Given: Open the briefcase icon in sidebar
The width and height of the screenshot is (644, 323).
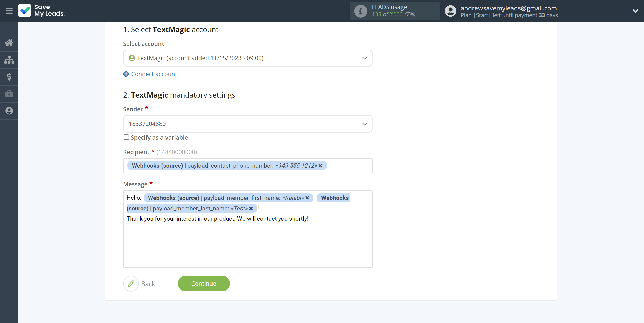Looking at the screenshot, I should click(x=9, y=94).
